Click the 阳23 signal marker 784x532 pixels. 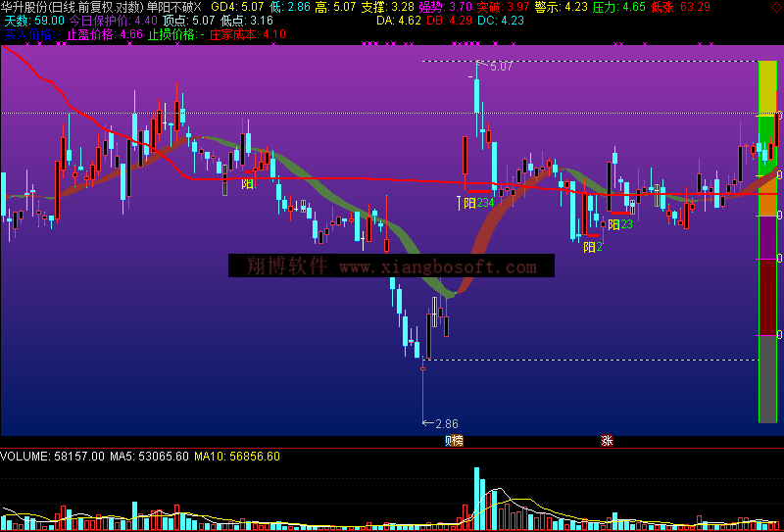click(x=619, y=224)
